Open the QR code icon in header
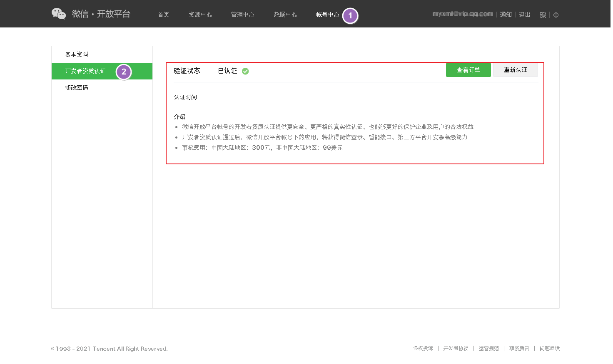The width and height of the screenshot is (613, 364). tap(543, 15)
